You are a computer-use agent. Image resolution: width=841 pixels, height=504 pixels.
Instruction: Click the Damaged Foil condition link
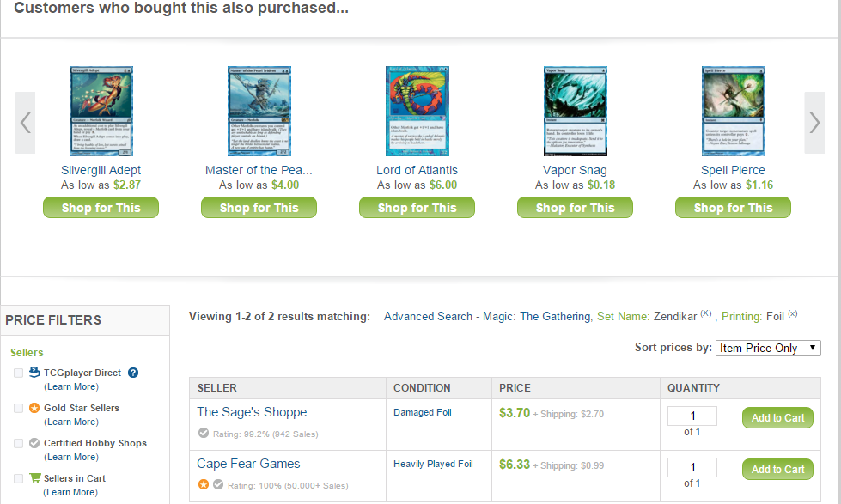(422, 412)
